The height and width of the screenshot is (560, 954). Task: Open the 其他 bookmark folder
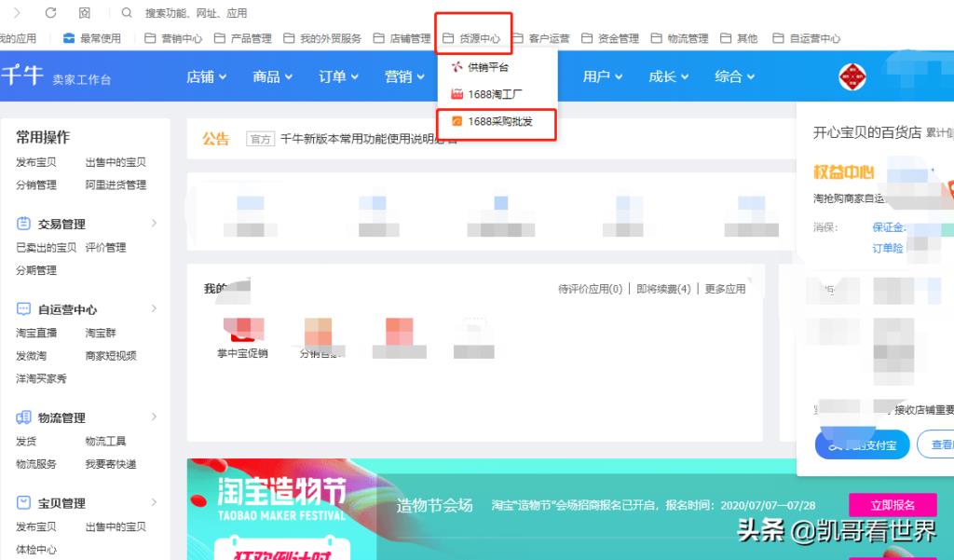(739, 38)
